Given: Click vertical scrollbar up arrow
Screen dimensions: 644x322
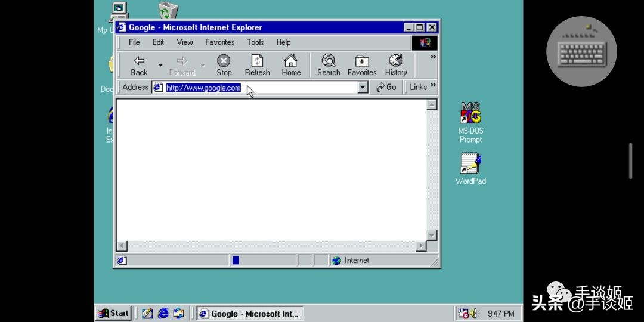Looking at the screenshot, I should 432,104.
